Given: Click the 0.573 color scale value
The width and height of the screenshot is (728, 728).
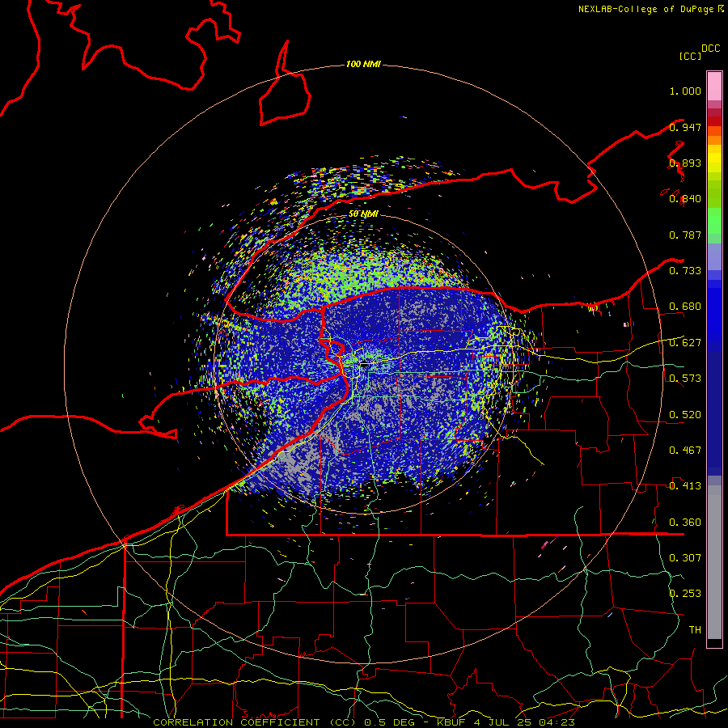Looking at the screenshot, I should click(x=685, y=379).
